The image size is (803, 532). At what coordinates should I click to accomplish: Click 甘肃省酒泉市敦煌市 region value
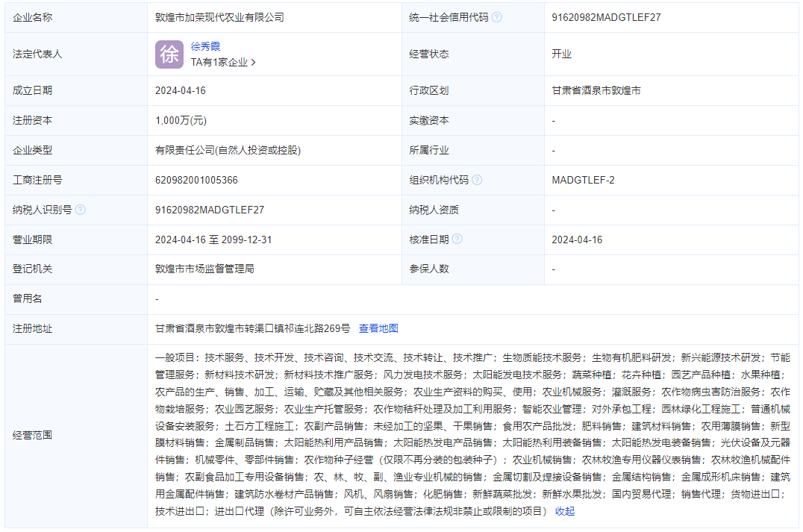click(x=596, y=90)
